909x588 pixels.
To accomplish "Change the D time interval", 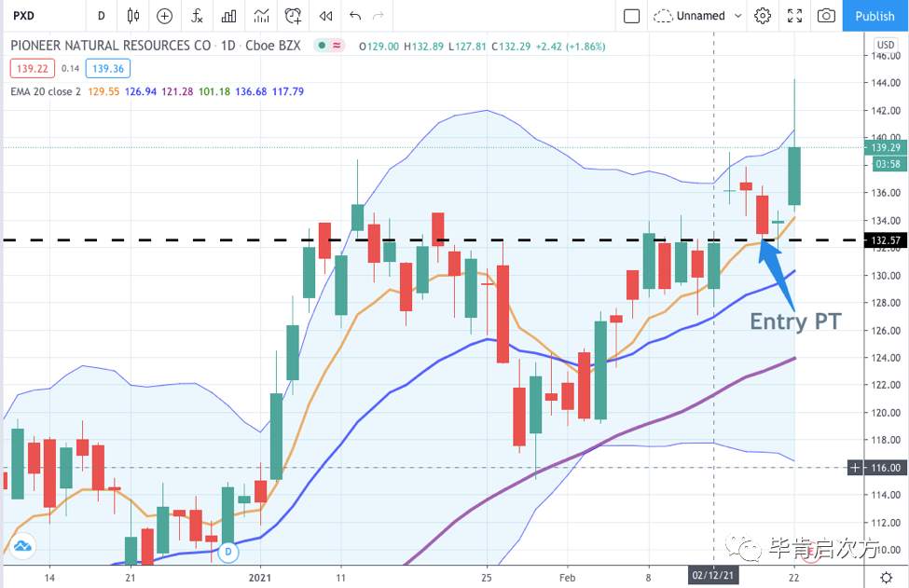I will tap(102, 16).
